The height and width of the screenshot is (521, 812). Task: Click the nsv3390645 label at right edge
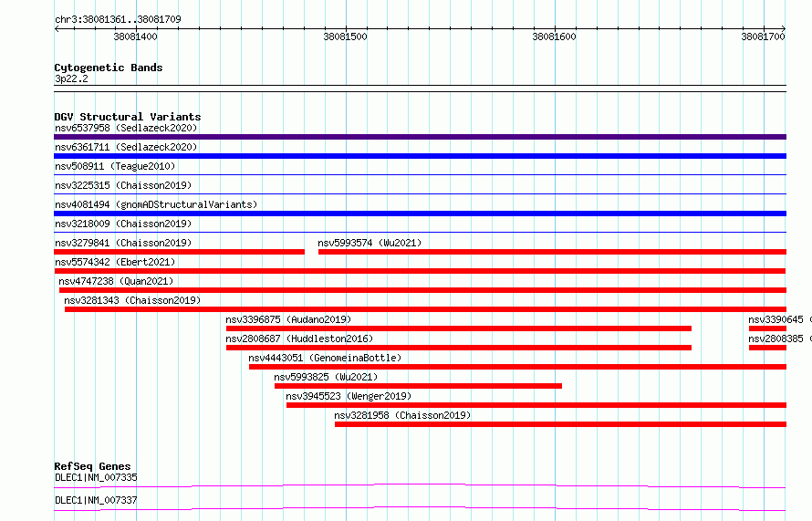point(776,319)
